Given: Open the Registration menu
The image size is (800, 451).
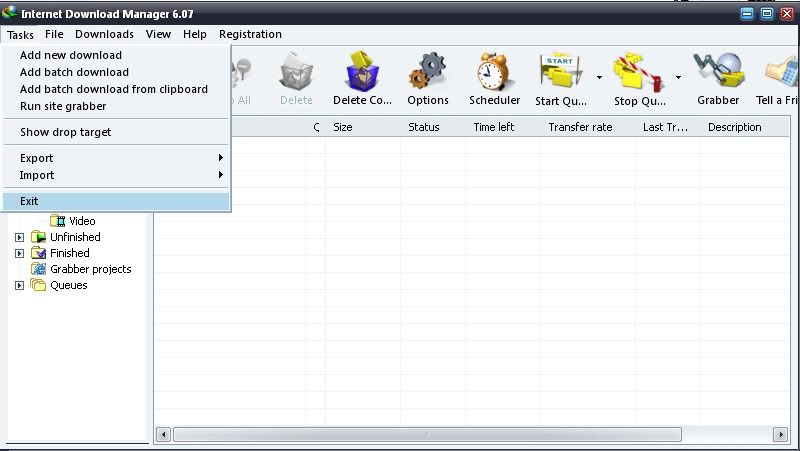Looking at the screenshot, I should pos(250,34).
